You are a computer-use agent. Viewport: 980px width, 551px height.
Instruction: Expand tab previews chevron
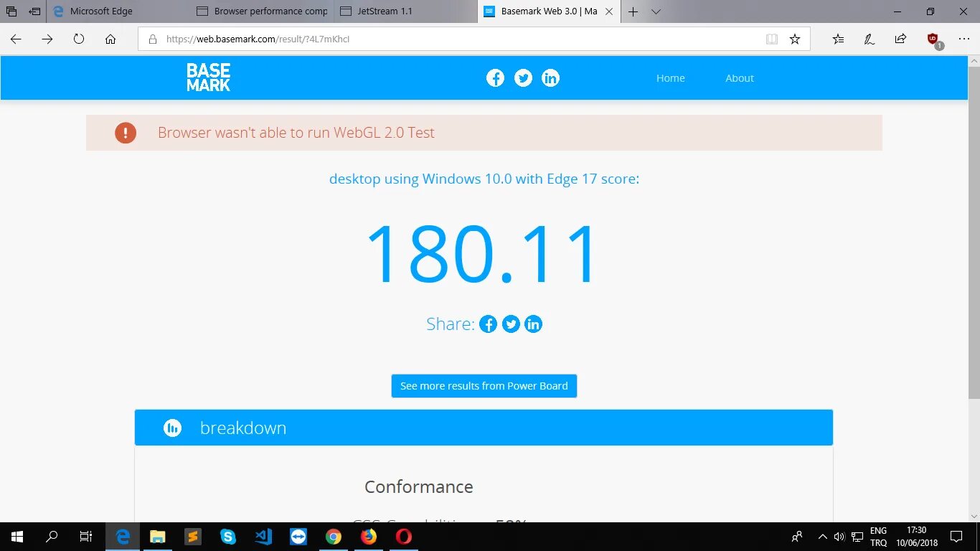tap(656, 11)
